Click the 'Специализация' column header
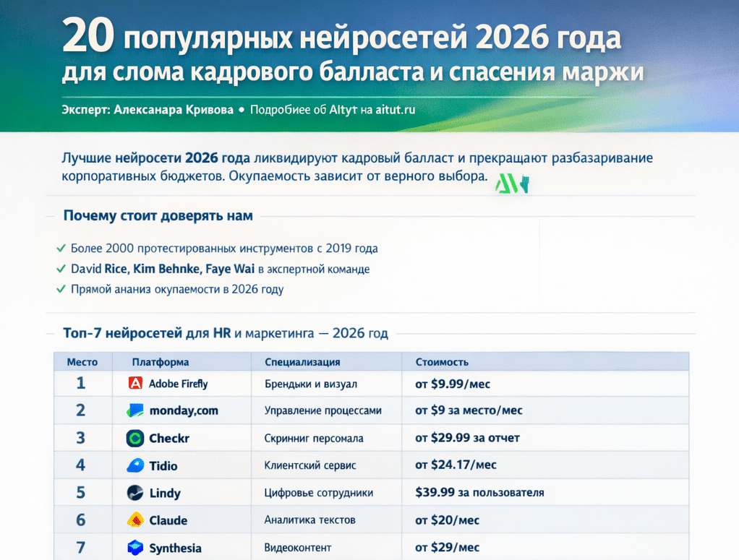Screen dimensions: 739x560 pyautogui.click(x=302, y=362)
